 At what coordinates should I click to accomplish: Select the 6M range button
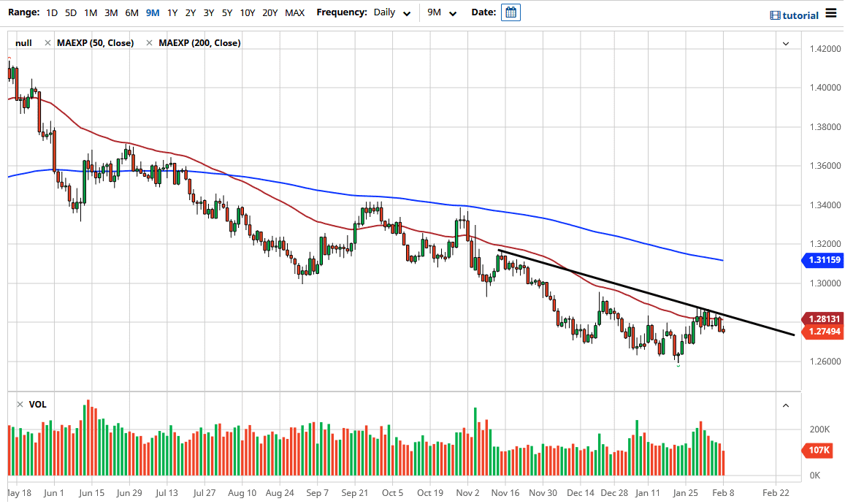tap(131, 12)
